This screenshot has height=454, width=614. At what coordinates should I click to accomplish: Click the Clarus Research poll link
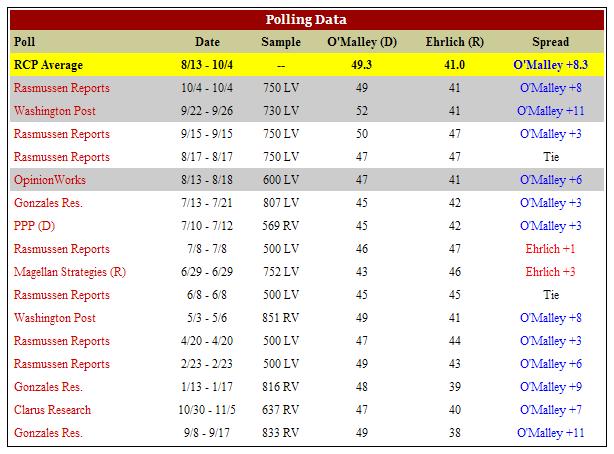coord(52,410)
